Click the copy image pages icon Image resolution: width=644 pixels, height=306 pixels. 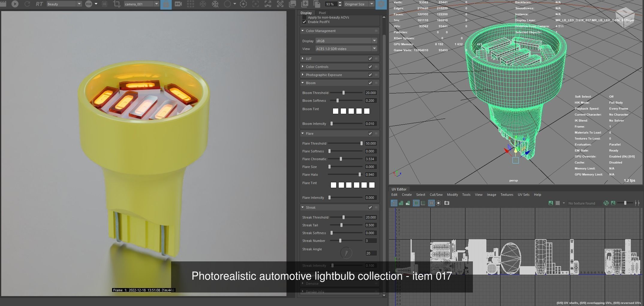(317, 4)
